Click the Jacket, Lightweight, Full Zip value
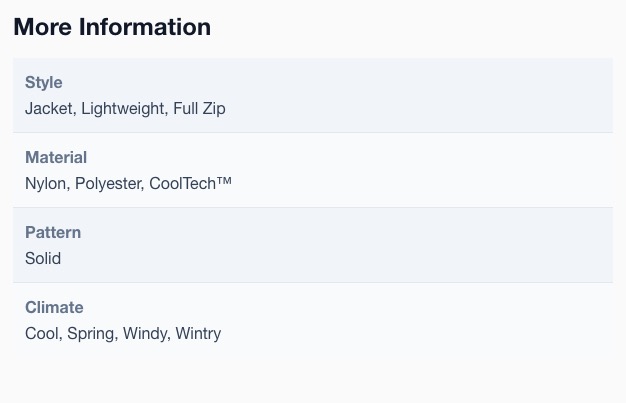This screenshot has width=626, height=403. point(125,109)
